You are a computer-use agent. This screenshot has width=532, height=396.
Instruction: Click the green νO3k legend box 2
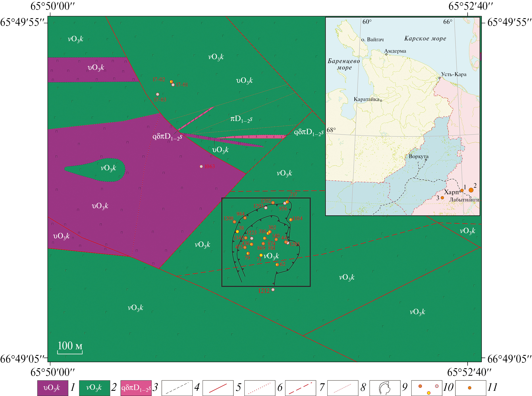95,388
